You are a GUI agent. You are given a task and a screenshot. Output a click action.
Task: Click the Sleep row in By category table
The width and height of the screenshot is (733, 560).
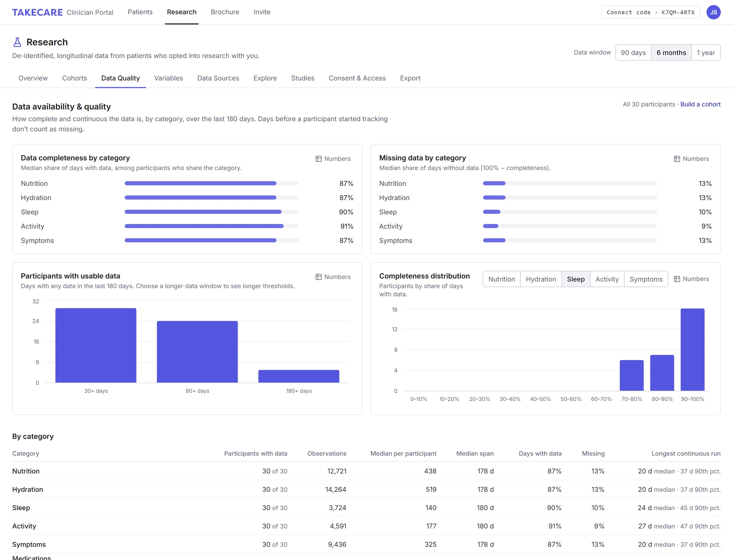click(366, 508)
